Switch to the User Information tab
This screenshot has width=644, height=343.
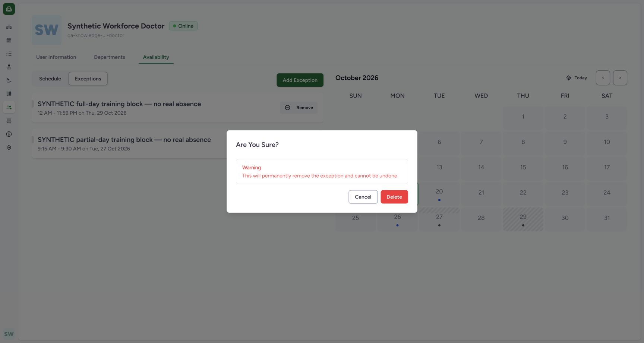(x=56, y=57)
